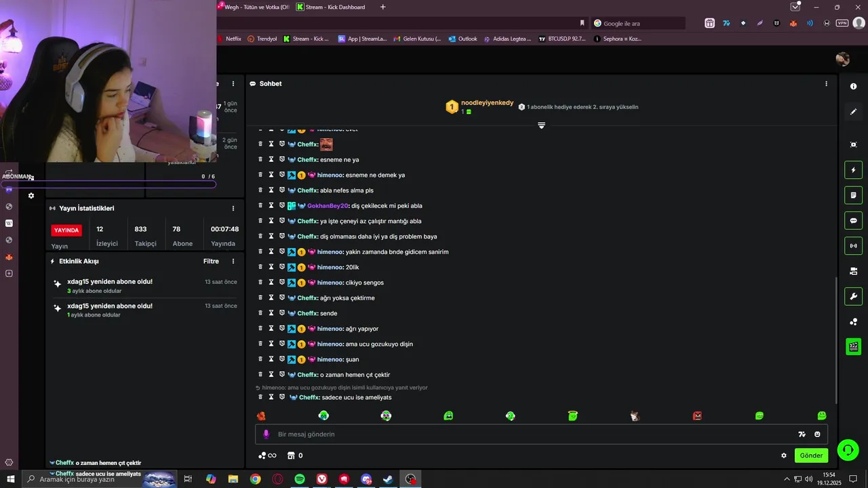Open chat settings gear beside Gönder
The height and width of the screenshot is (488, 868).
click(x=784, y=455)
